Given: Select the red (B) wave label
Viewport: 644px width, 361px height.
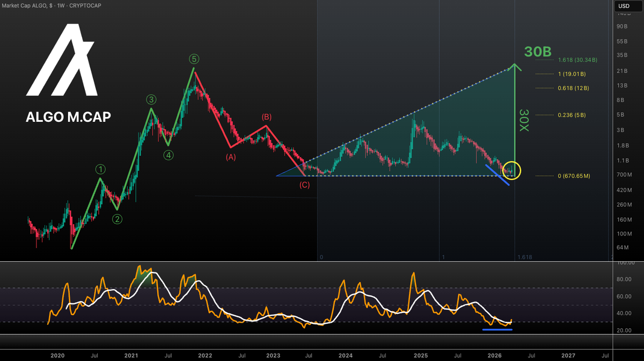Looking at the screenshot, I should click(266, 116).
